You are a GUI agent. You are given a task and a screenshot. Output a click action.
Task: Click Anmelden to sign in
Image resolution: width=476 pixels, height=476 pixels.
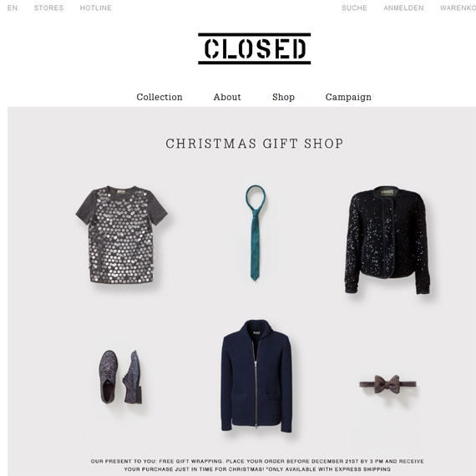click(x=403, y=8)
